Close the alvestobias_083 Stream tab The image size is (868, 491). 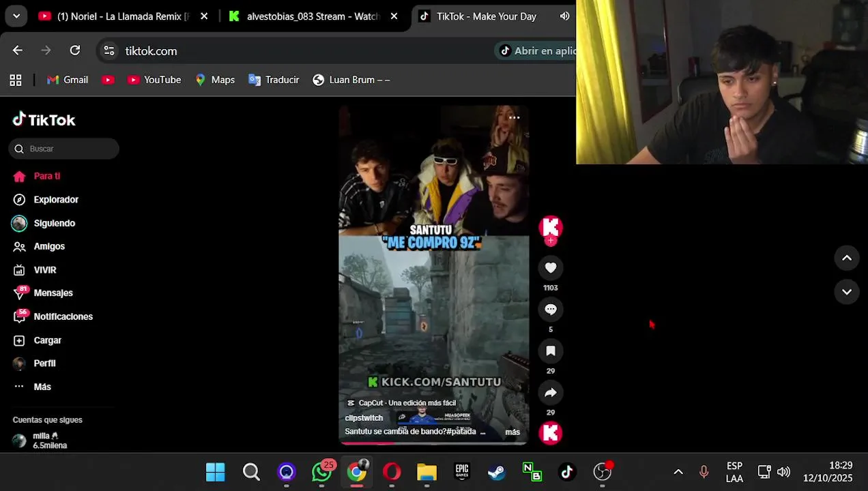click(x=394, y=16)
